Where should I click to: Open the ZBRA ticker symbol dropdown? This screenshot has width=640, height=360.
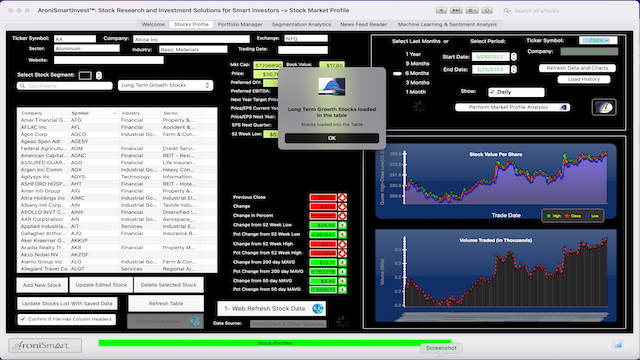click(598, 40)
